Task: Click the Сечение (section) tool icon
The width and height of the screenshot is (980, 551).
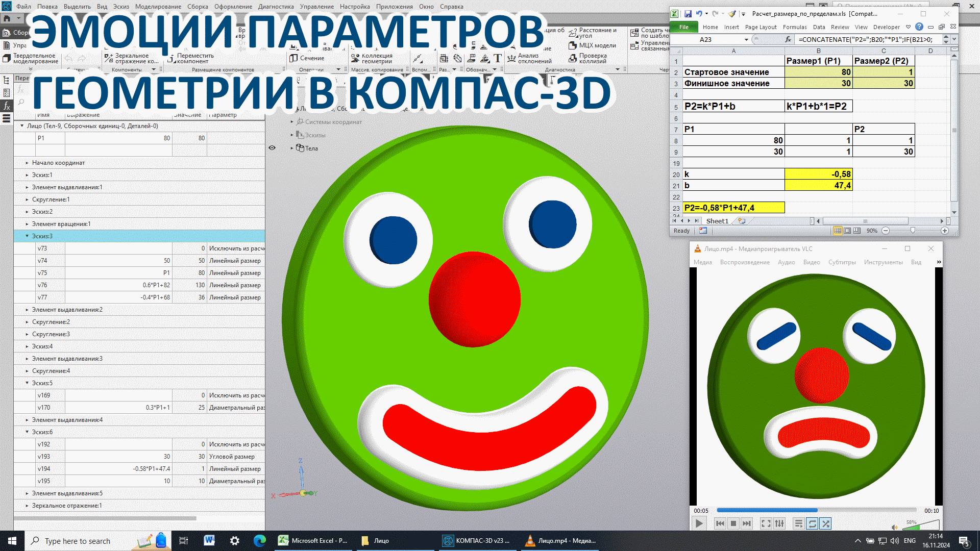Action: coord(293,58)
